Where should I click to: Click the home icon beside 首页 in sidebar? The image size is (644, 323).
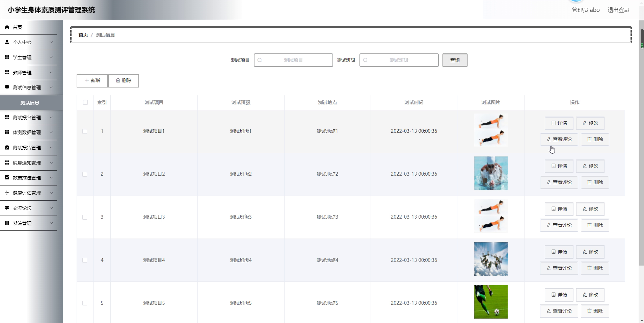pyautogui.click(x=7, y=27)
